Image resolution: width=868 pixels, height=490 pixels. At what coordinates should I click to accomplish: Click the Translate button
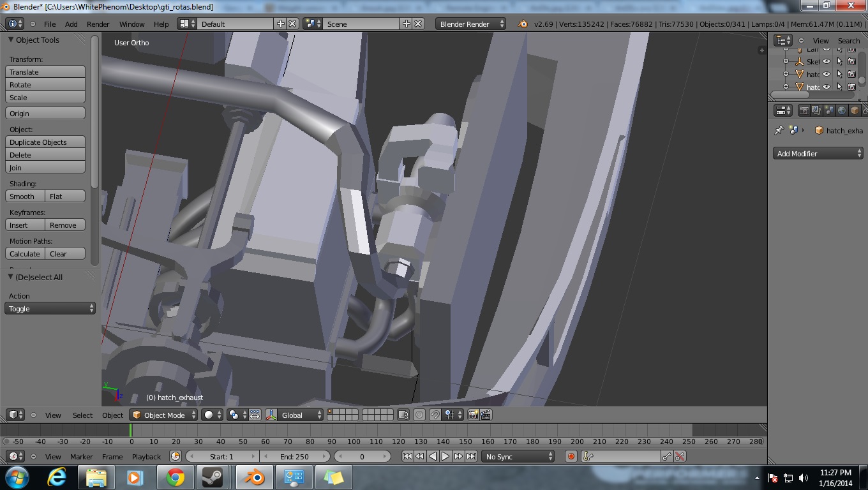coord(45,72)
